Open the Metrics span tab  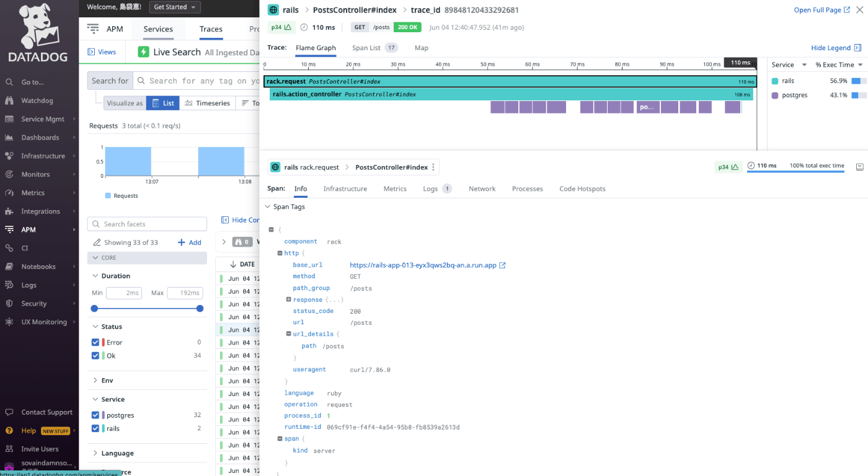tap(395, 189)
